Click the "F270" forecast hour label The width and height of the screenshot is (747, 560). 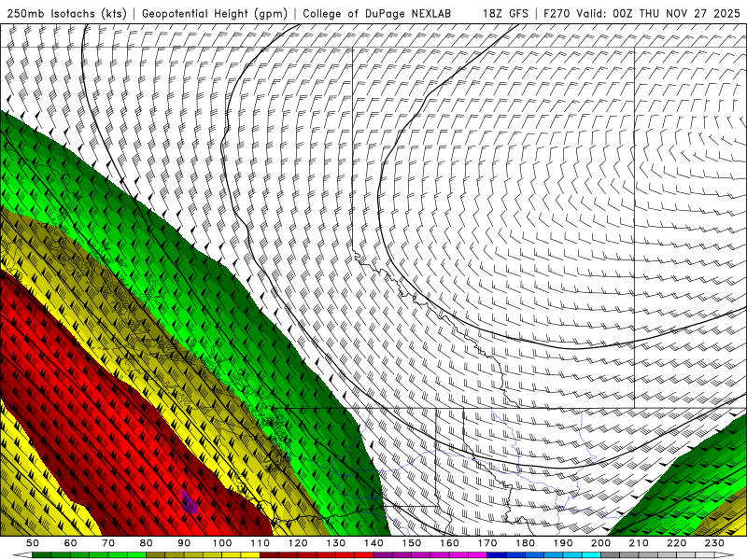tap(556, 14)
